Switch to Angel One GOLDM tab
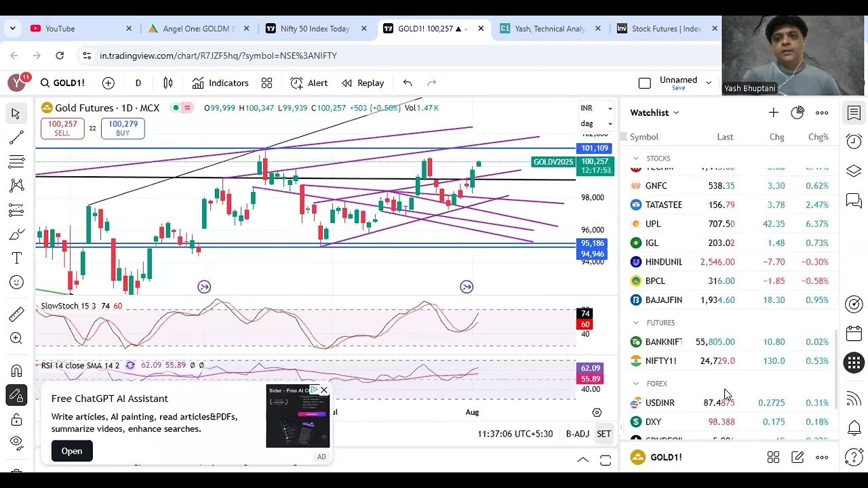Screen dimensions: 868x488 (199, 28)
